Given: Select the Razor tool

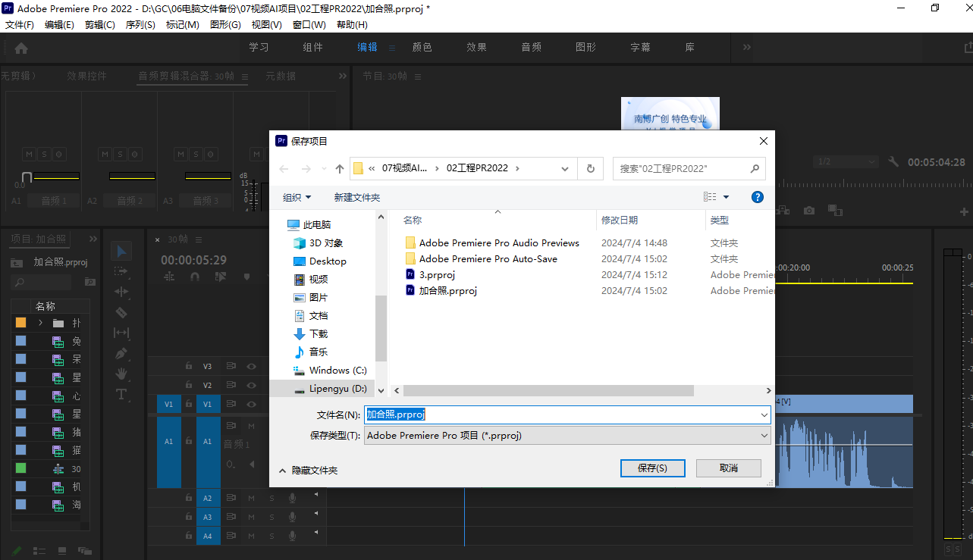Looking at the screenshot, I should 121,312.
